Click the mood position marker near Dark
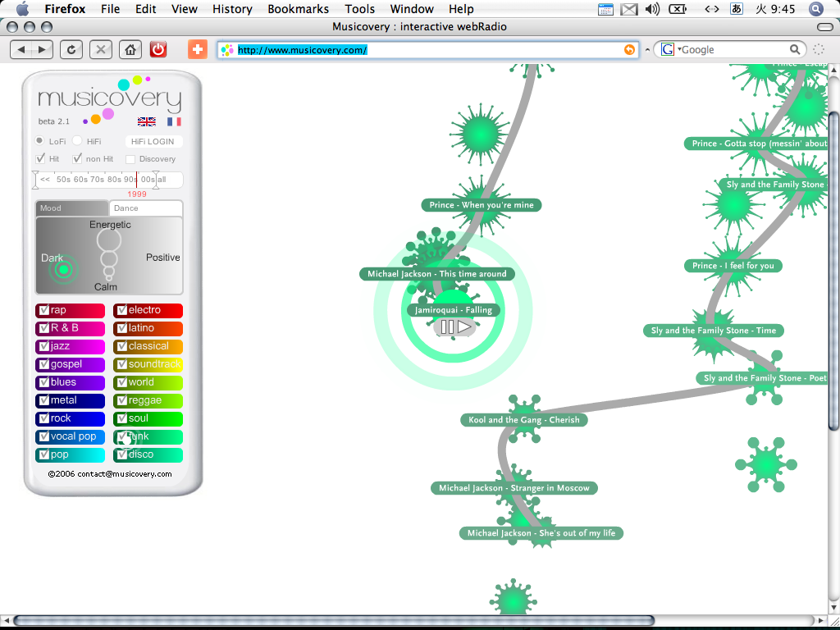Image resolution: width=840 pixels, height=630 pixels. [64, 269]
